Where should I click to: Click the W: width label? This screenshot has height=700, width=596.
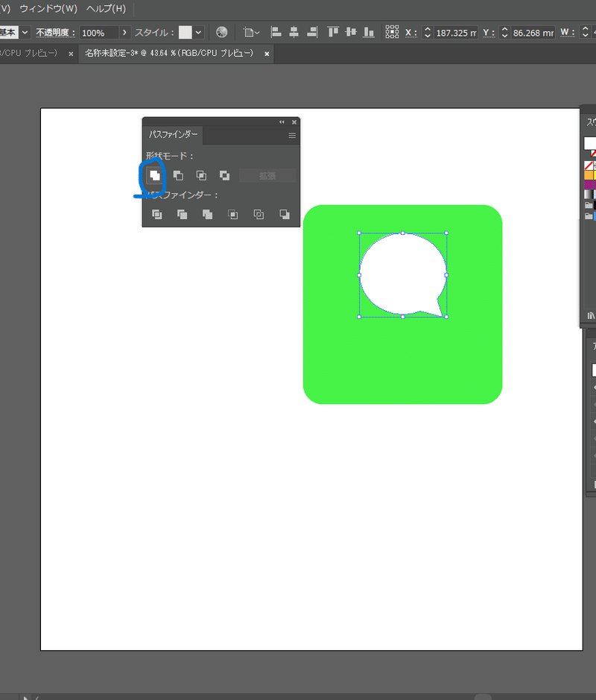pos(568,33)
